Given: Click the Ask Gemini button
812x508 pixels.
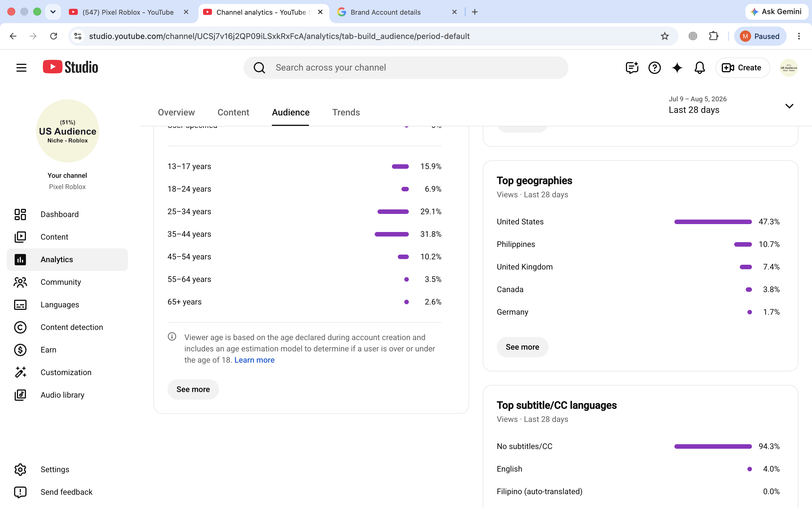Looking at the screenshot, I should [776, 12].
